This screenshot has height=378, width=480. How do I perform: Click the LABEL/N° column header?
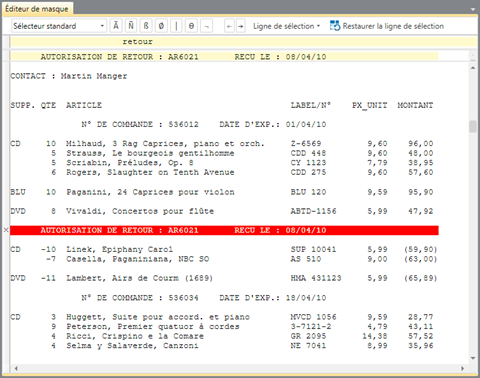pos(311,105)
